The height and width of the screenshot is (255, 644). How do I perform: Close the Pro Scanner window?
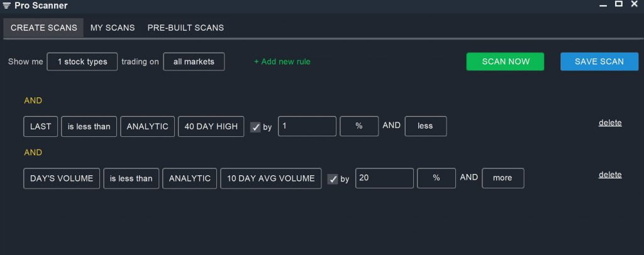point(634,4)
